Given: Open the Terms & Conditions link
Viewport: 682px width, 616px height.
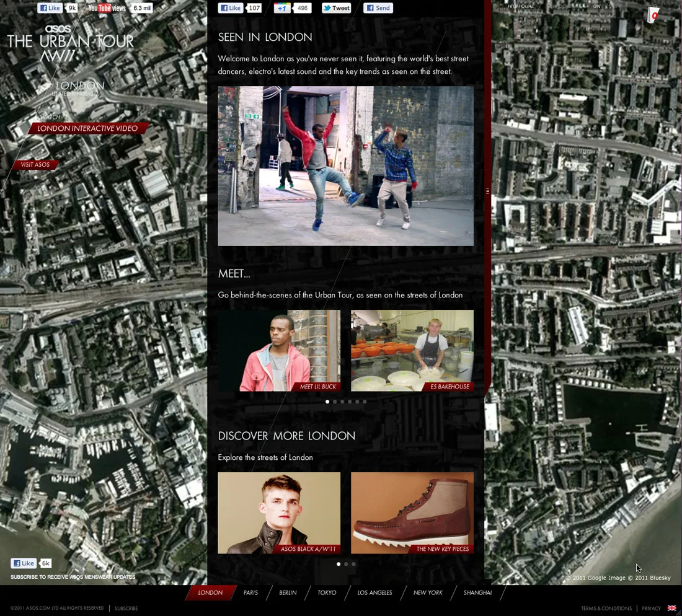Looking at the screenshot, I should point(606,608).
